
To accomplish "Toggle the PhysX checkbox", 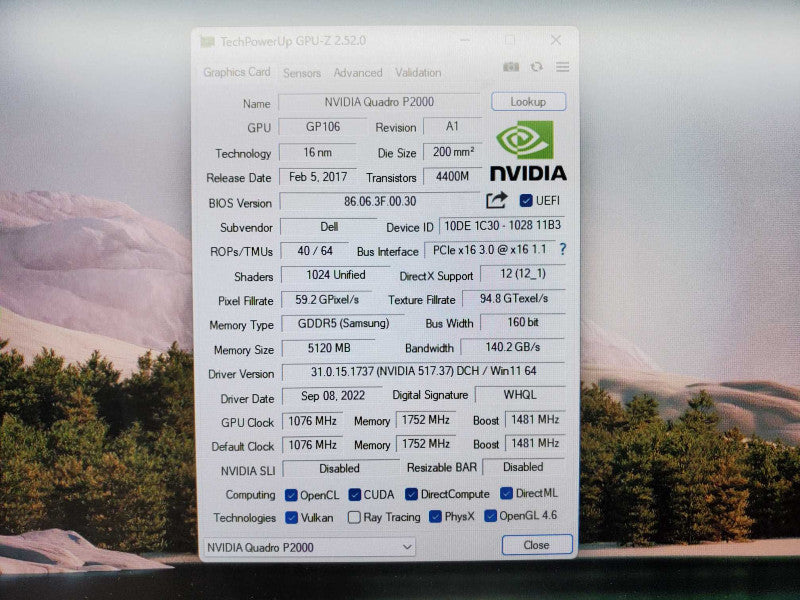I will click(x=435, y=516).
